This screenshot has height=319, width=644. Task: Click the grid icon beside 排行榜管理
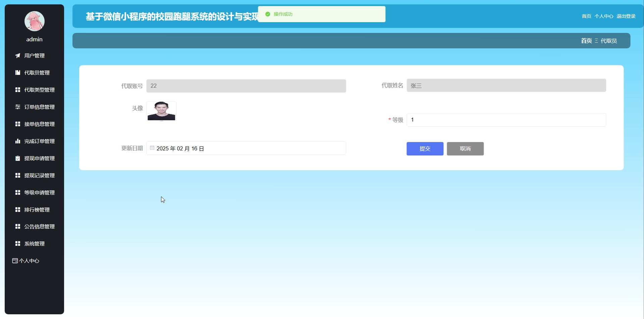point(18,210)
